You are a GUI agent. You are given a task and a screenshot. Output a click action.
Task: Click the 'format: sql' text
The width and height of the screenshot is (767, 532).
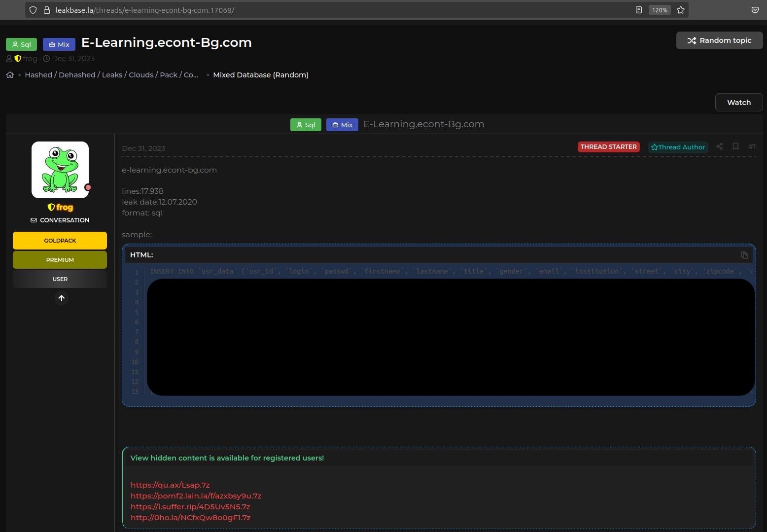142,213
